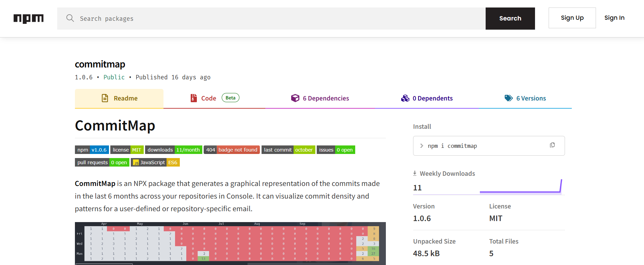Click the commit heatmap screenshot image

[230, 244]
